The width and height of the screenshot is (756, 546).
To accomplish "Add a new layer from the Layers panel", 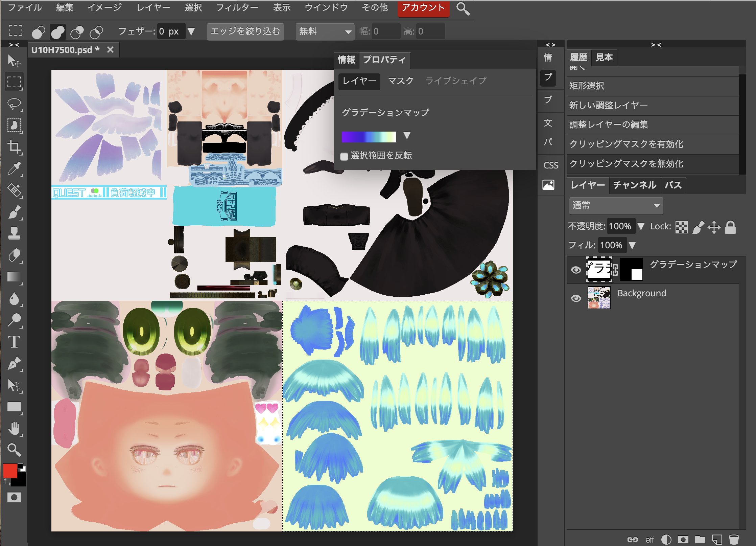I will (717, 540).
